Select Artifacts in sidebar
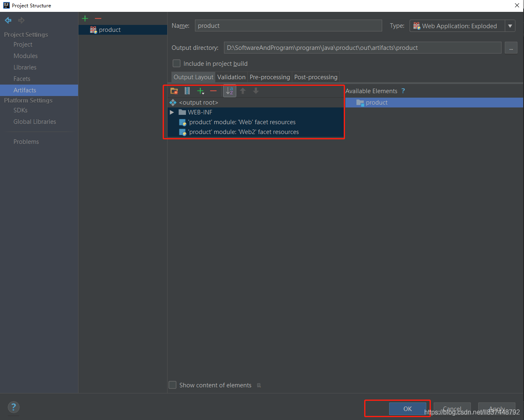The height and width of the screenshot is (420, 524). point(39,90)
